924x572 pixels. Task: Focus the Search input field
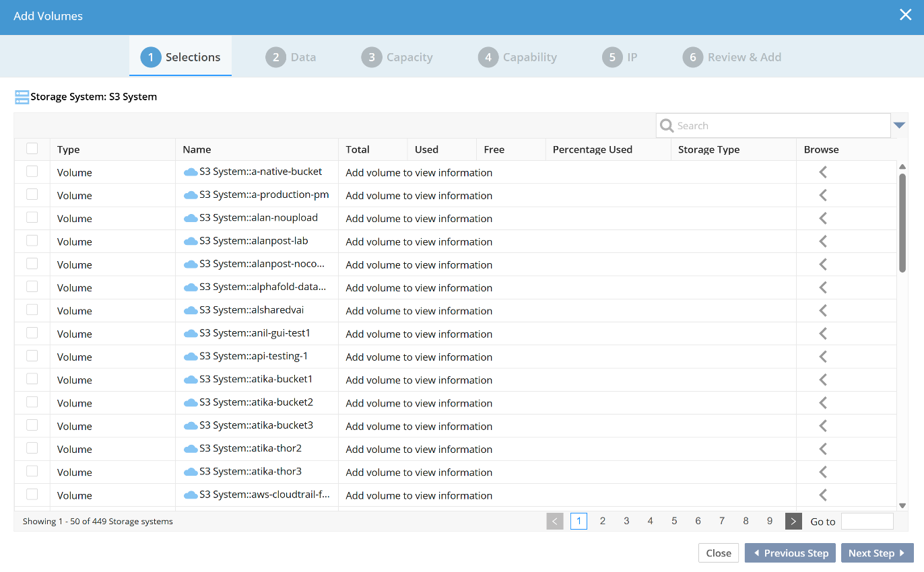click(x=773, y=126)
